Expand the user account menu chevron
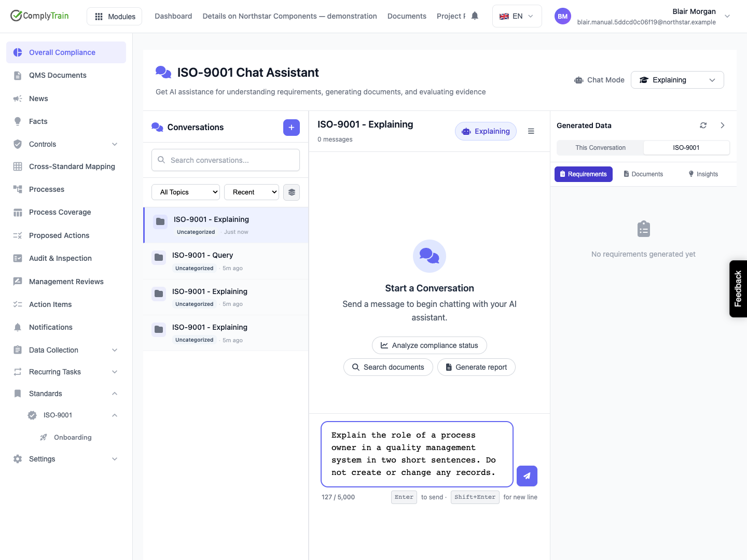The height and width of the screenshot is (560, 747). click(x=727, y=16)
